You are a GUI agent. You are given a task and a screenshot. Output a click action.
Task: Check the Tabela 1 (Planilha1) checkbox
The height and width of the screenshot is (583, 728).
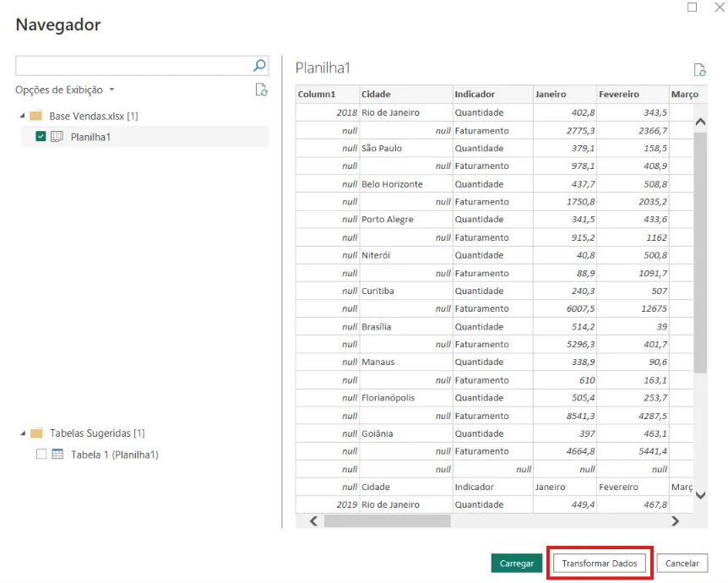click(41, 454)
